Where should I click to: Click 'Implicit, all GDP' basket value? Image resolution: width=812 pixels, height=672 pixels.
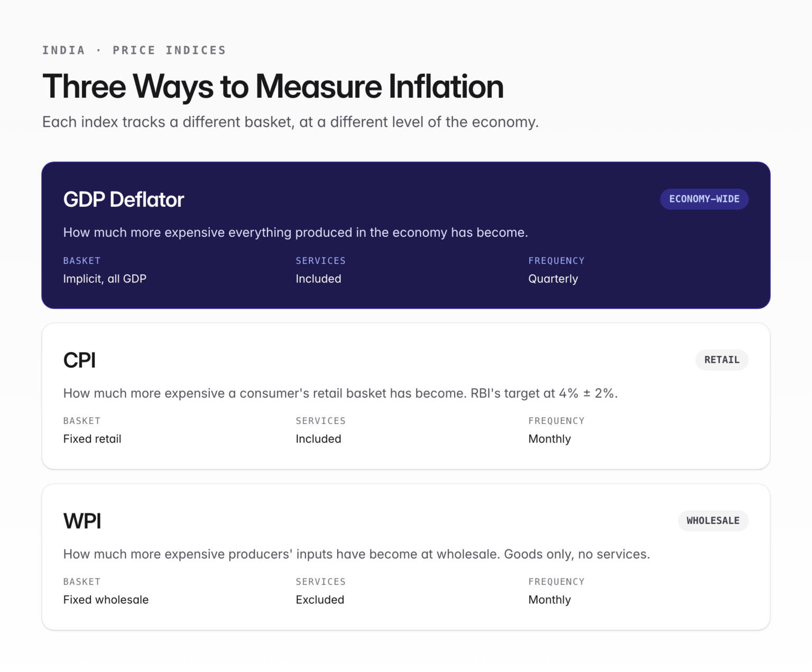pos(105,279)
